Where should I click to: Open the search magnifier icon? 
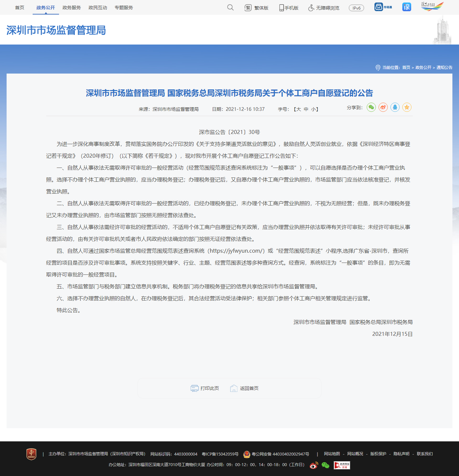tap(230, 7)
